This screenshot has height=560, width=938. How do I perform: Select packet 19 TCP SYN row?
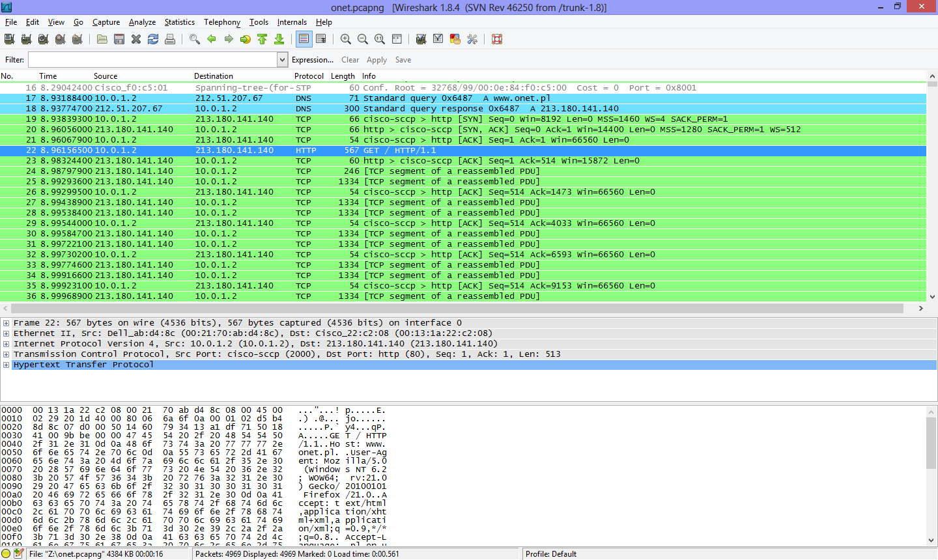click(463, 119)
